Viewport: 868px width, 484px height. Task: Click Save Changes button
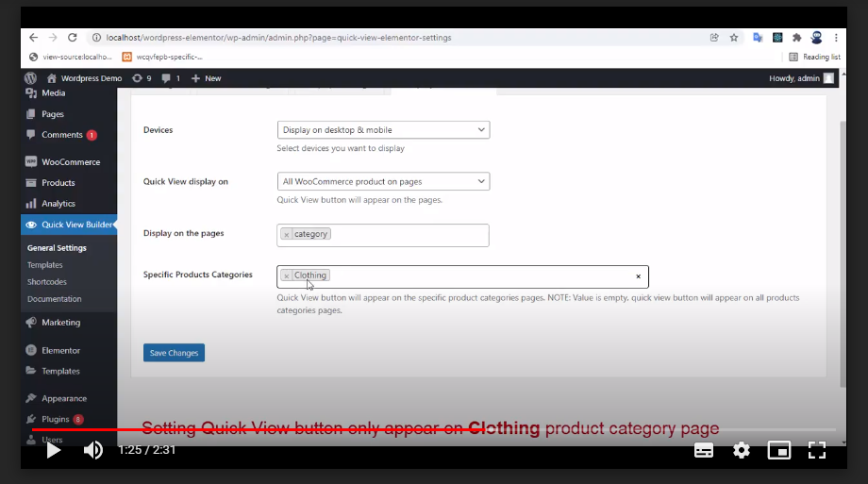tap(174, 353)
